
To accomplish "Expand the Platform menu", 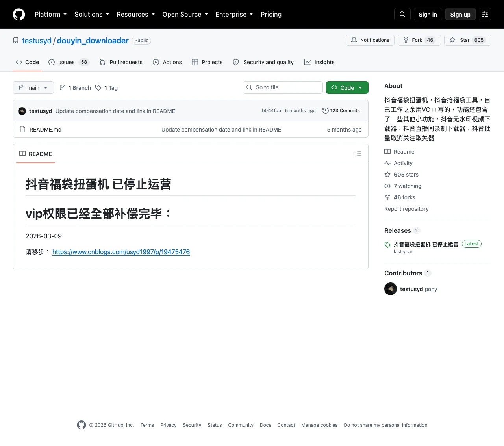I will (x=50, y=14).
